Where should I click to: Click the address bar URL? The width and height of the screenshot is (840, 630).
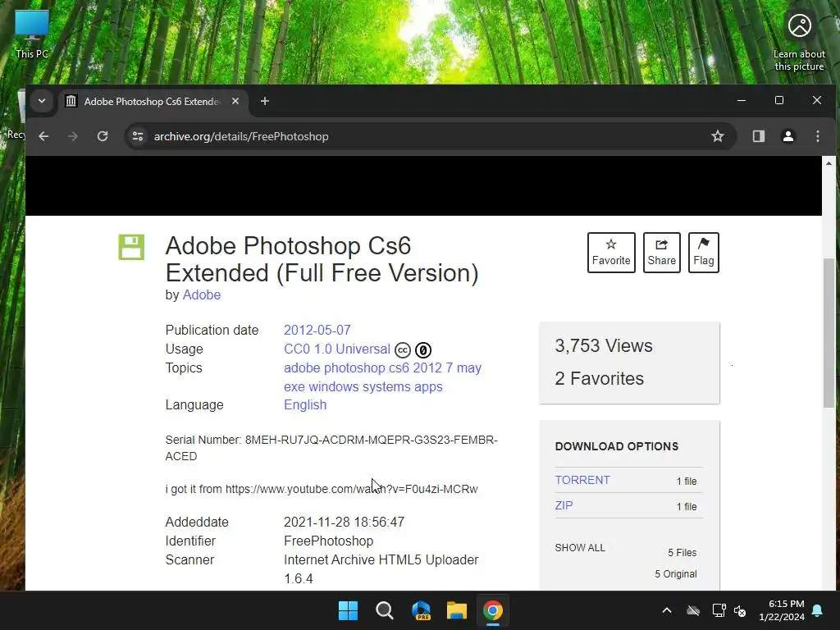click(x=241, y=137)
